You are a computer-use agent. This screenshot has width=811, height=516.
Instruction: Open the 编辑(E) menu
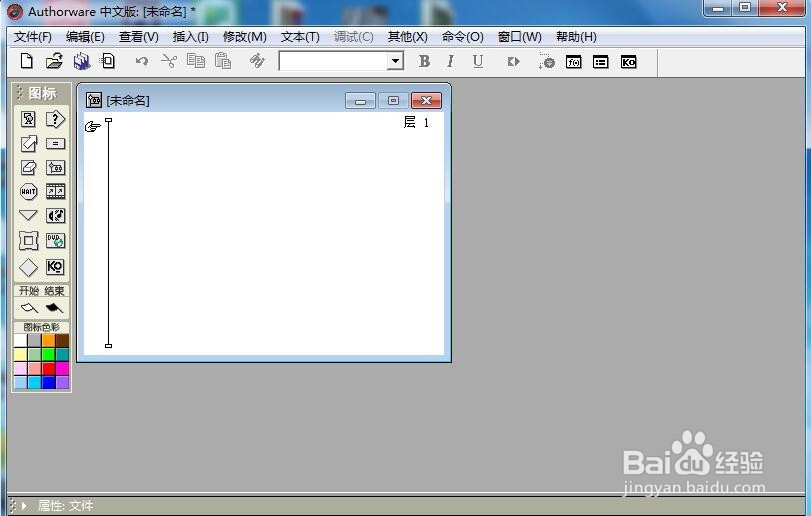[x=85, y=37]
